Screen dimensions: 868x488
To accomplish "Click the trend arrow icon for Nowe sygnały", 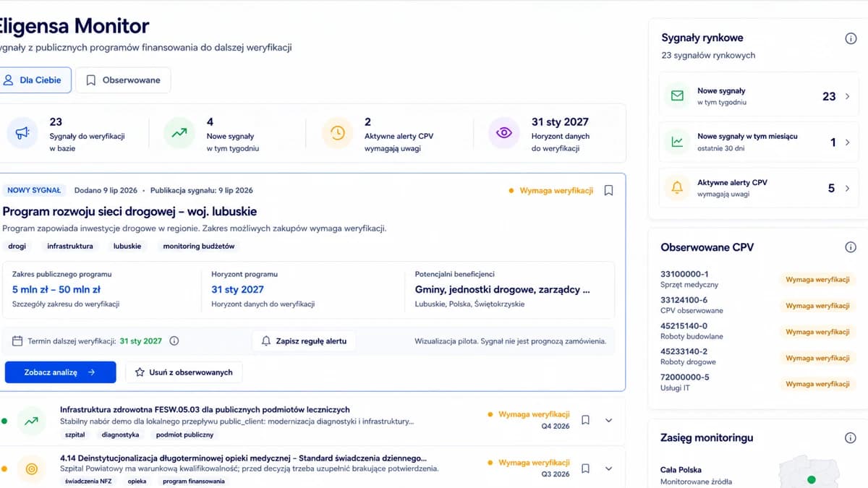I will tap(179, 133).
